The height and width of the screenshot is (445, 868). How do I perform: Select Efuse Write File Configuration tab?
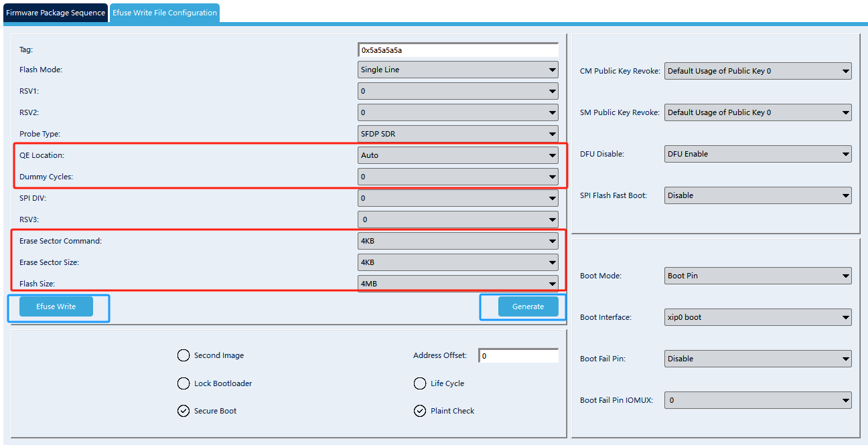click(164, 13)
